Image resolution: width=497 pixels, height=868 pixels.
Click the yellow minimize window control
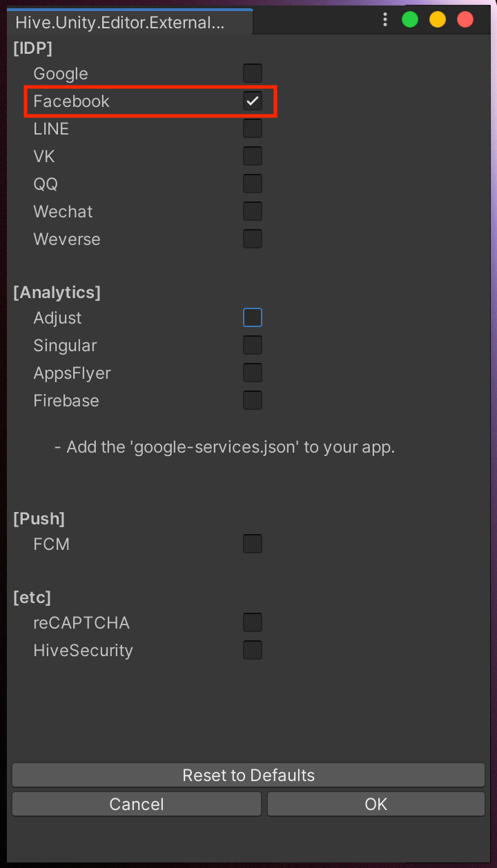[437, 19]
